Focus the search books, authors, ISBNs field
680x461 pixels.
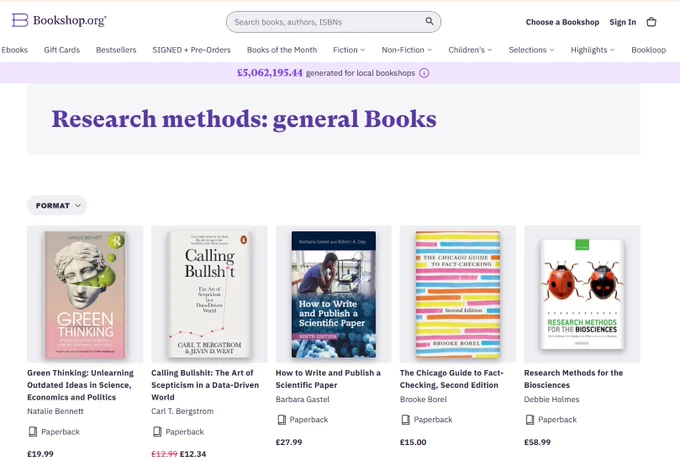(333, 22)
